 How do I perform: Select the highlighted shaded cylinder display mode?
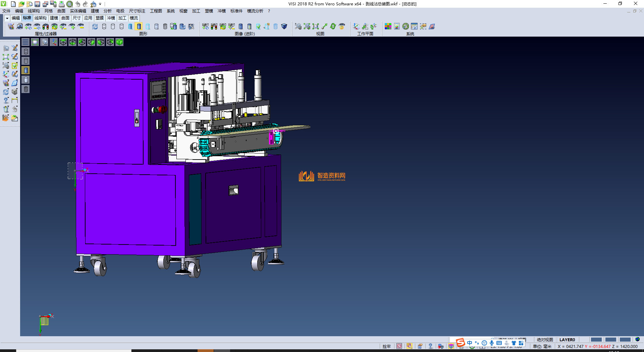point(139,27)
